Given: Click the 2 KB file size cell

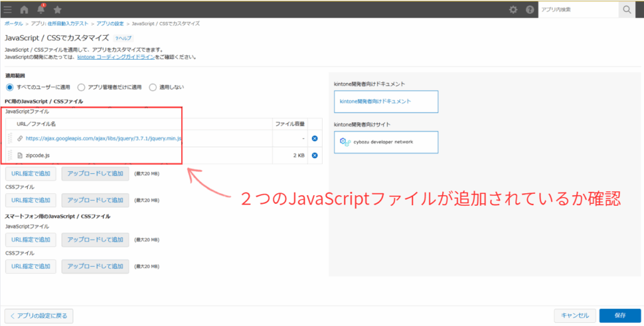Looking at the screenshot, I should 290,155.
